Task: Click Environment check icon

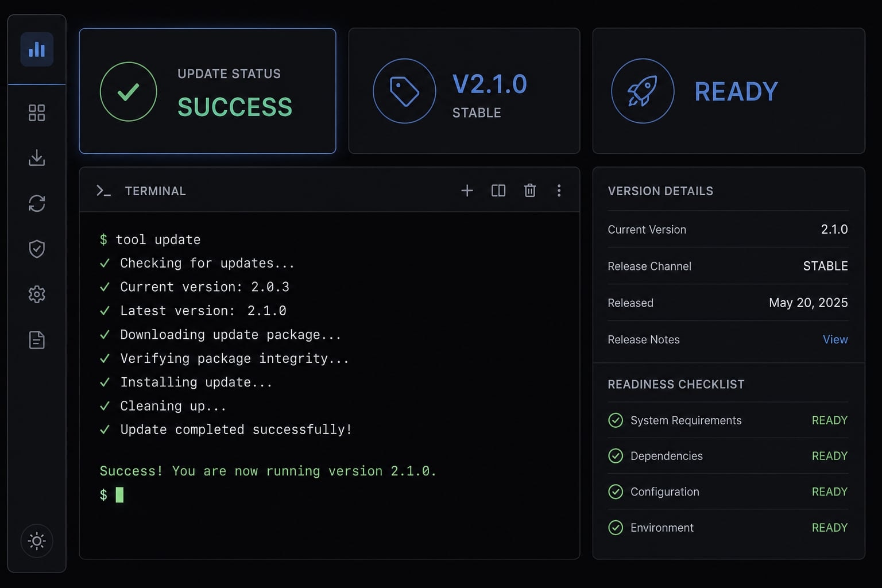Action: click(616, 528)
